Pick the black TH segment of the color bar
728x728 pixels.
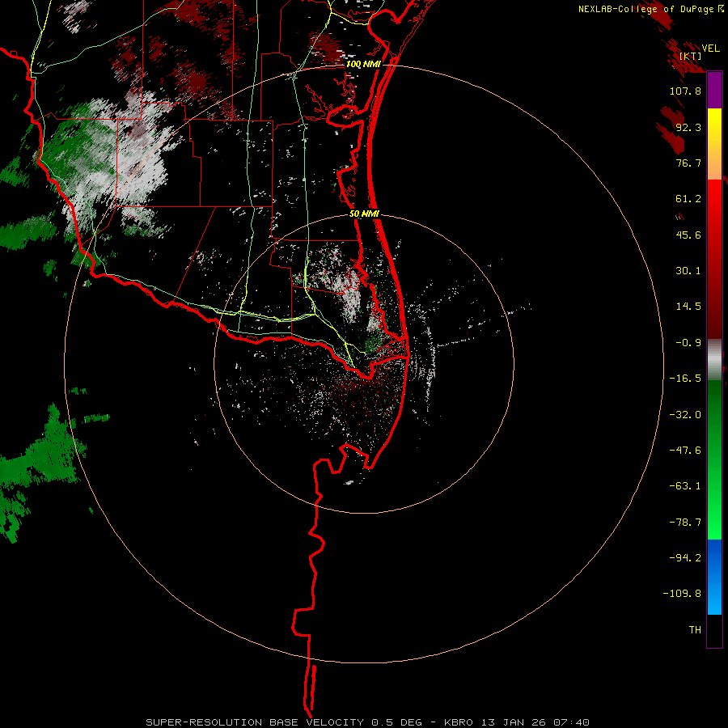[714, 631]
